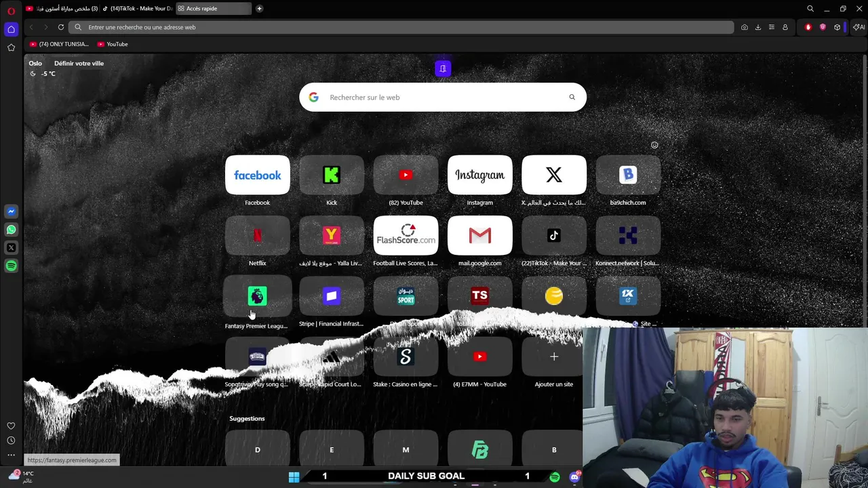Viewport: 868px width, 488px height.
Task: Open the AI assistant button
Action: (859, 27)
